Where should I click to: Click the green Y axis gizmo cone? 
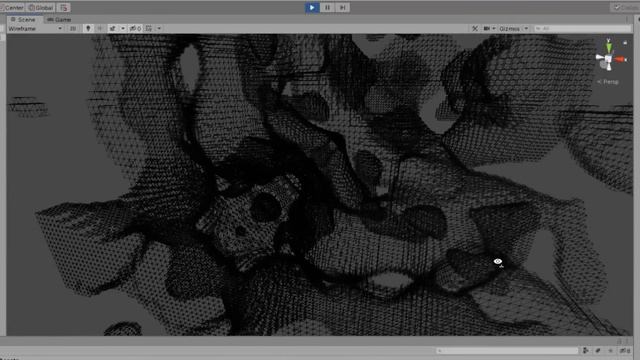pyautogui.click(x=609, y=47)
